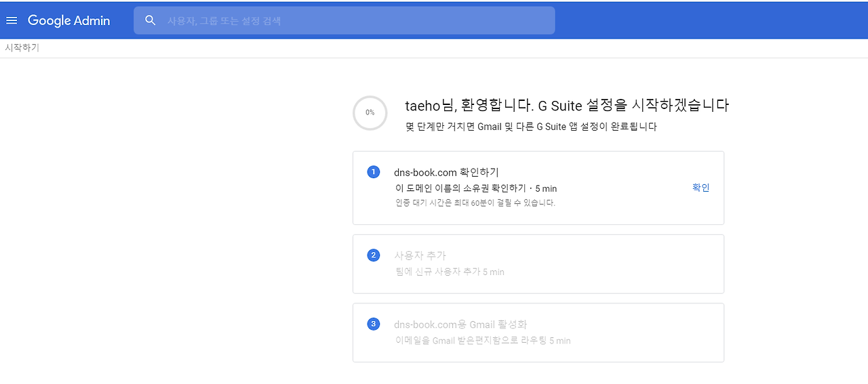Click the search magnifier icon
This screenshot has width=868, height=384.
point(151,20)
